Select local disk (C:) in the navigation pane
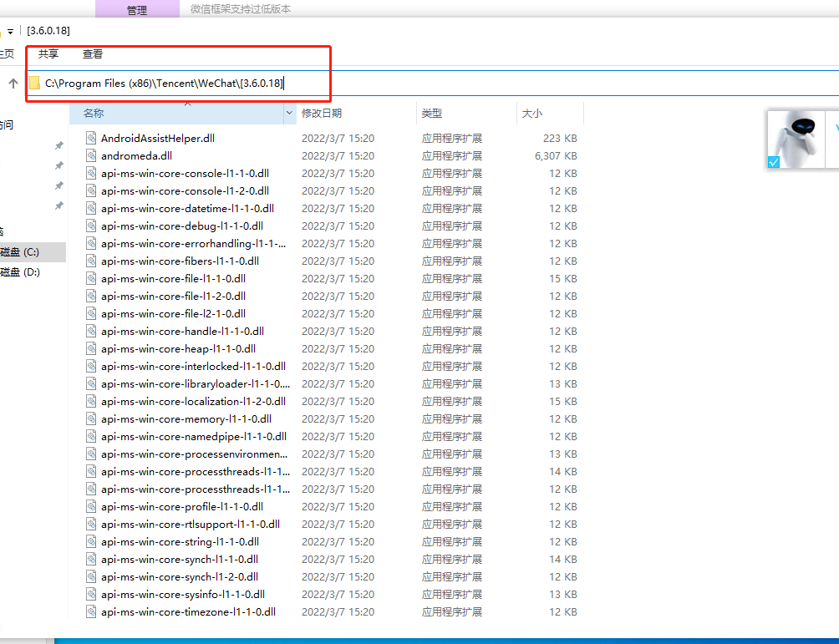839x644 pixels. [19, 251]
